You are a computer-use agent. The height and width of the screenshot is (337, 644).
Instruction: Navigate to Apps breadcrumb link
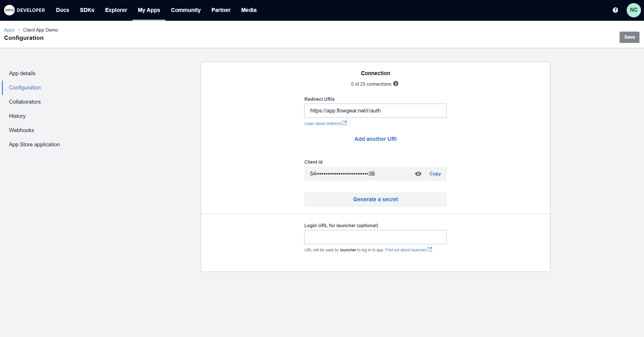click(x=9, y=30)
